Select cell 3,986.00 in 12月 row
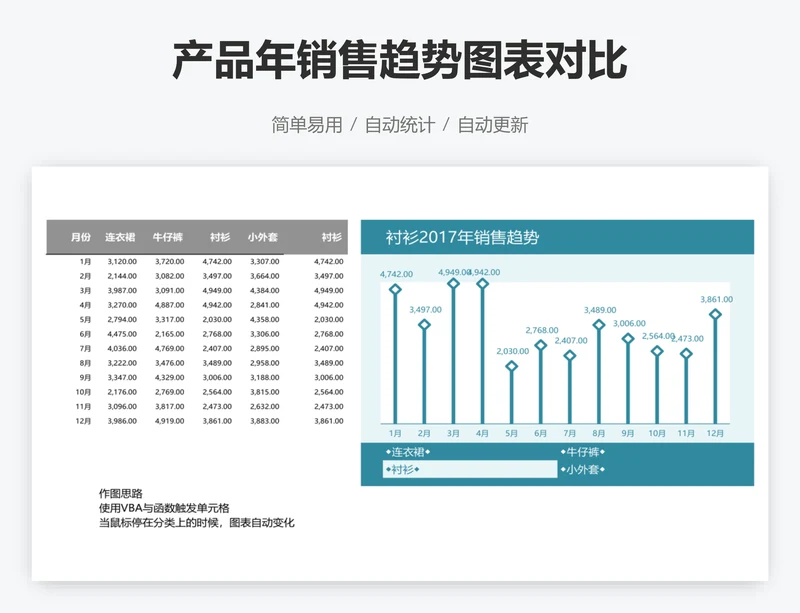This screenshot has width=800, height=613. coord(122,422)
